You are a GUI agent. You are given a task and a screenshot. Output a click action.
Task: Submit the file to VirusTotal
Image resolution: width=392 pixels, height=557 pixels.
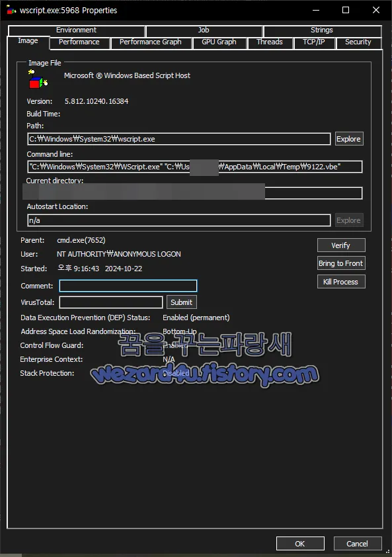[181, 302]
